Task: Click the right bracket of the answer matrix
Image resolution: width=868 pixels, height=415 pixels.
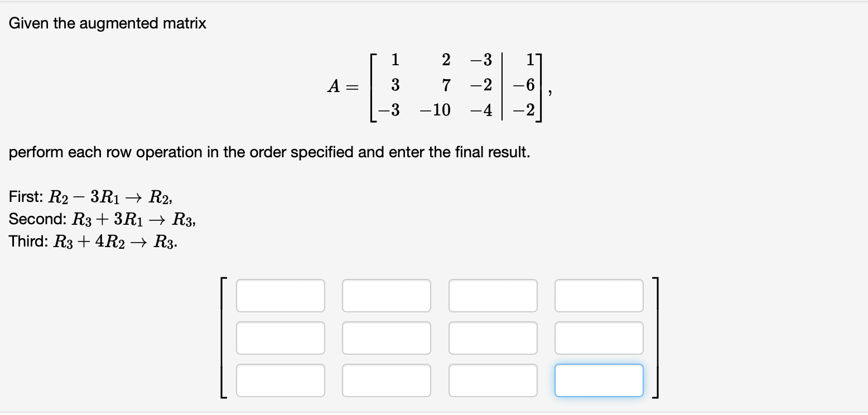Action: pos(656,338)
